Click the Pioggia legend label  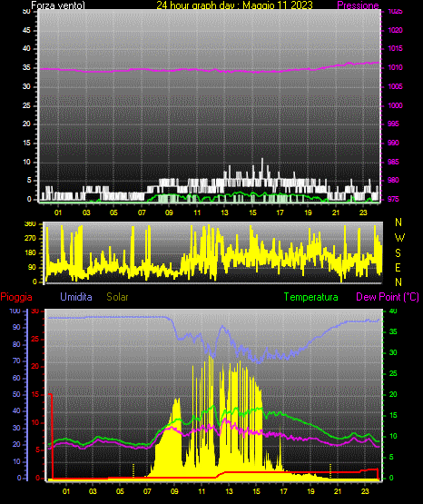pos(16,297)
